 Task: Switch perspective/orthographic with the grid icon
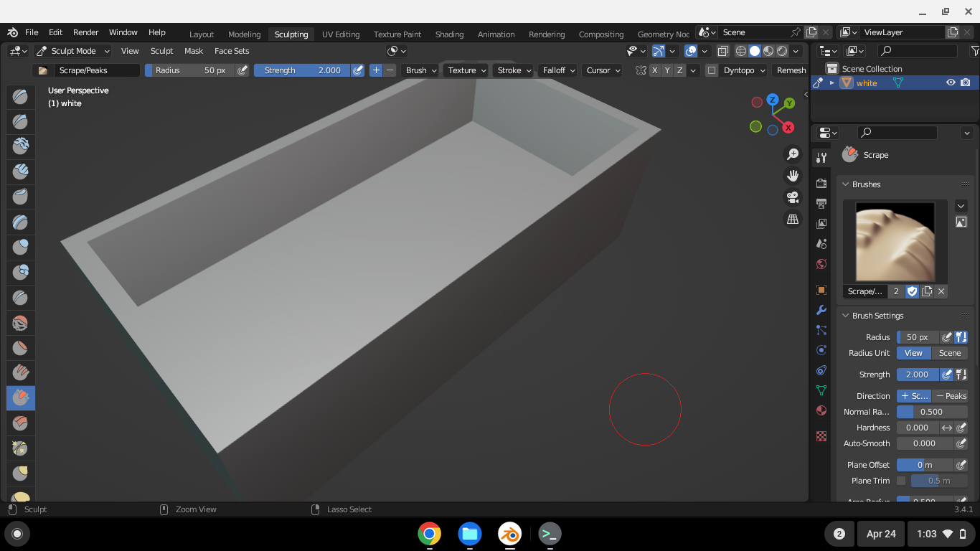point(793,220)
